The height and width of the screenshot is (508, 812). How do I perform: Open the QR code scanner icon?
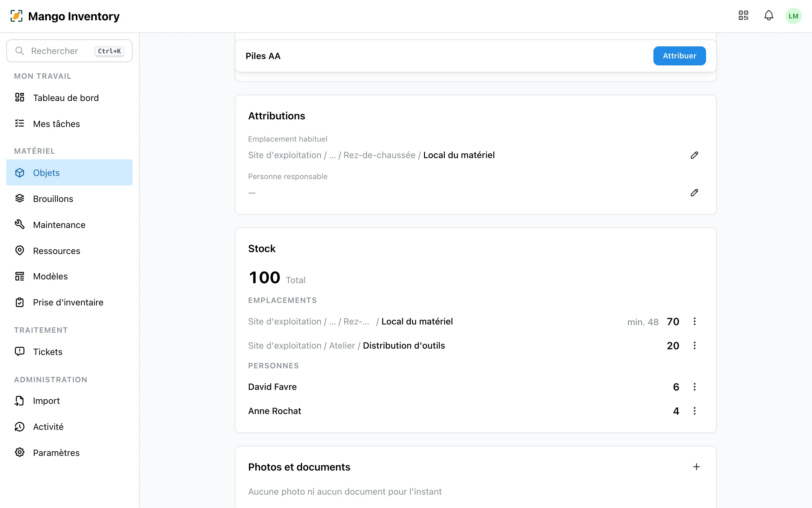click(743, 16)
